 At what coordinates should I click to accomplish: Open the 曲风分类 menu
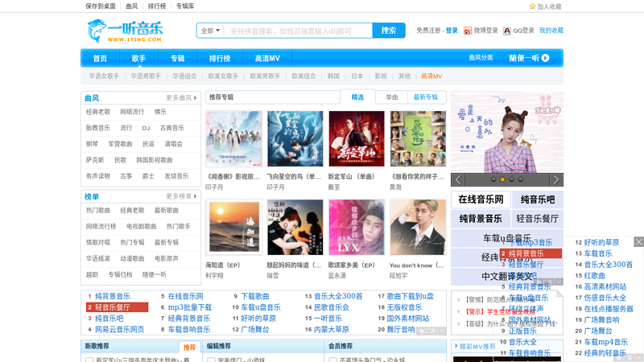click(481, 58)
